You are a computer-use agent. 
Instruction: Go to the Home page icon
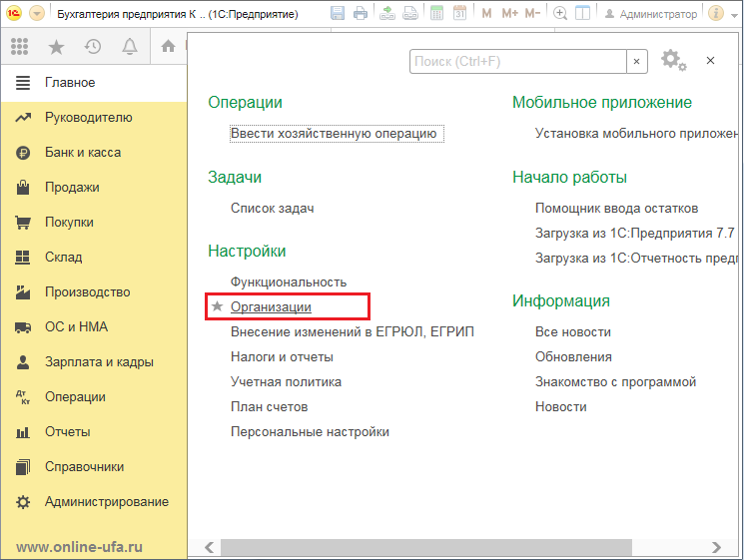[x=168, y=46]
